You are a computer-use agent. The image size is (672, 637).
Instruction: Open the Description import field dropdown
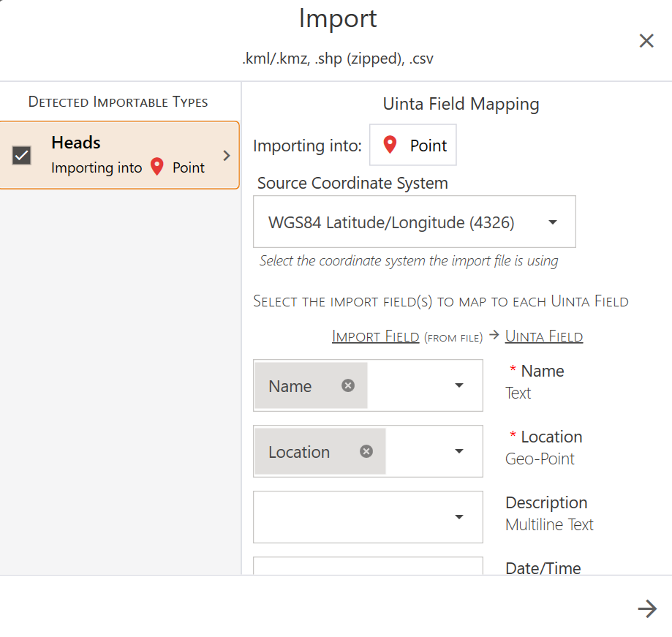(459, 517)
